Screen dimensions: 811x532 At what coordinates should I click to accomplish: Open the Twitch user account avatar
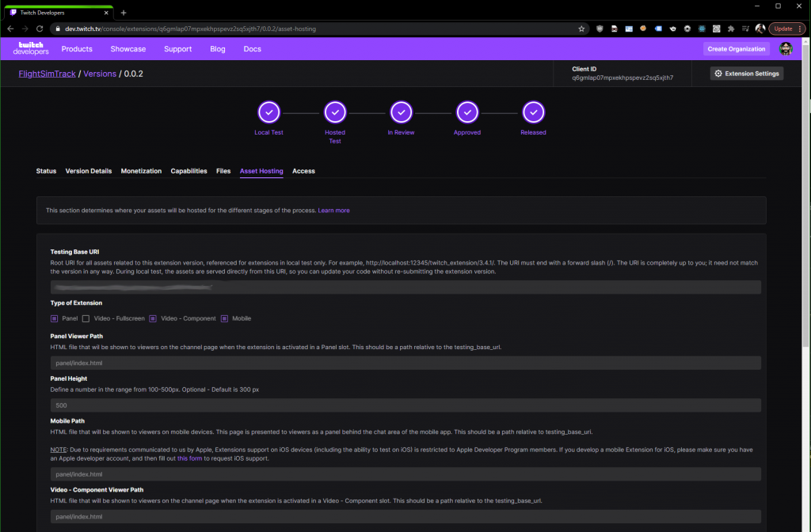pos(786,48)
